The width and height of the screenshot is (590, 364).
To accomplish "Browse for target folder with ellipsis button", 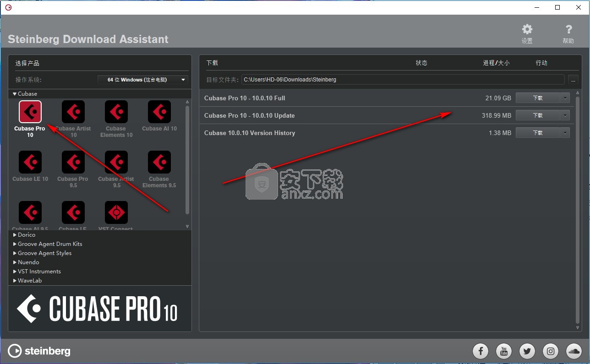I will (573, 80).
